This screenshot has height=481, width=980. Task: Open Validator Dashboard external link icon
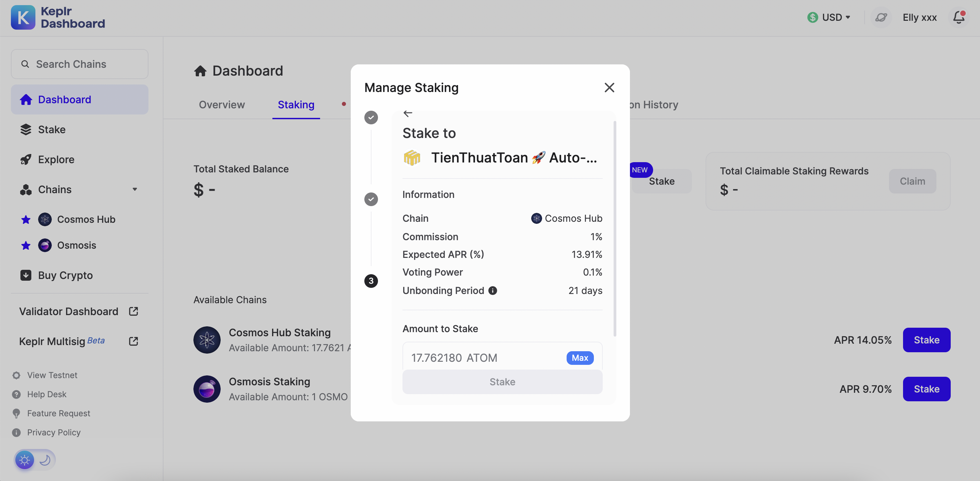[133, 311]
